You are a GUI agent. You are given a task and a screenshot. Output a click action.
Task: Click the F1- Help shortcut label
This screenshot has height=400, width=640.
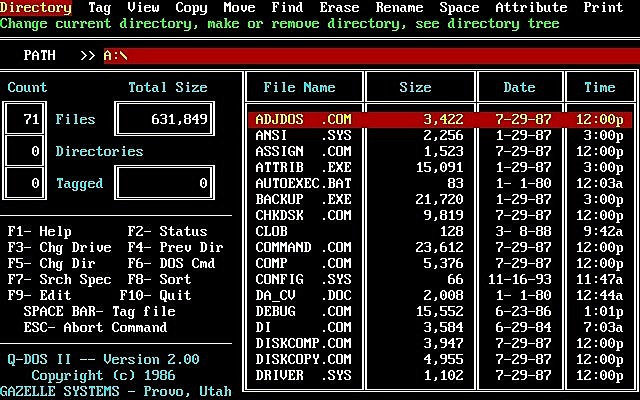click(x=40, y=231)
